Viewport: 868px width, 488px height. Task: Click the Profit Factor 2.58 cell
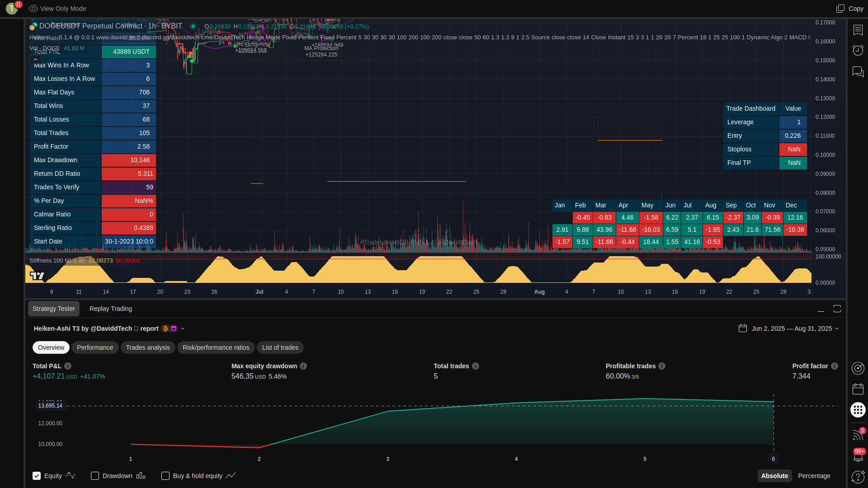(129, 146)
